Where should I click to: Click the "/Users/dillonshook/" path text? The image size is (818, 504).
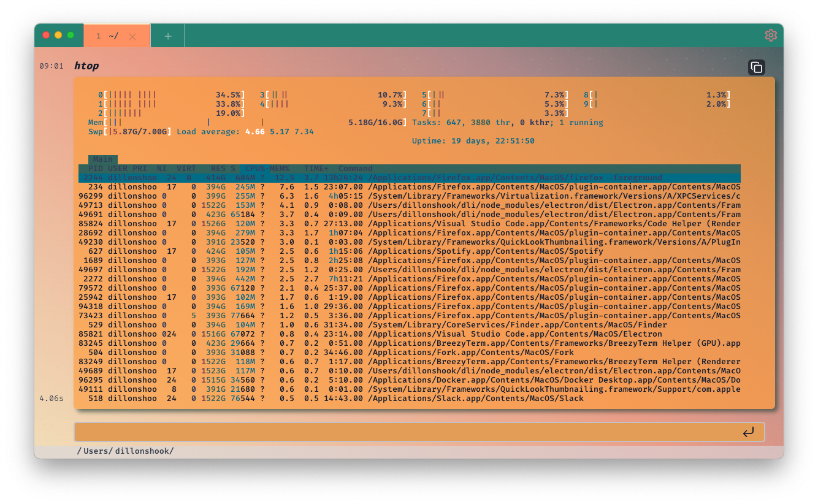pyautogui.click(x=125, y=450)
